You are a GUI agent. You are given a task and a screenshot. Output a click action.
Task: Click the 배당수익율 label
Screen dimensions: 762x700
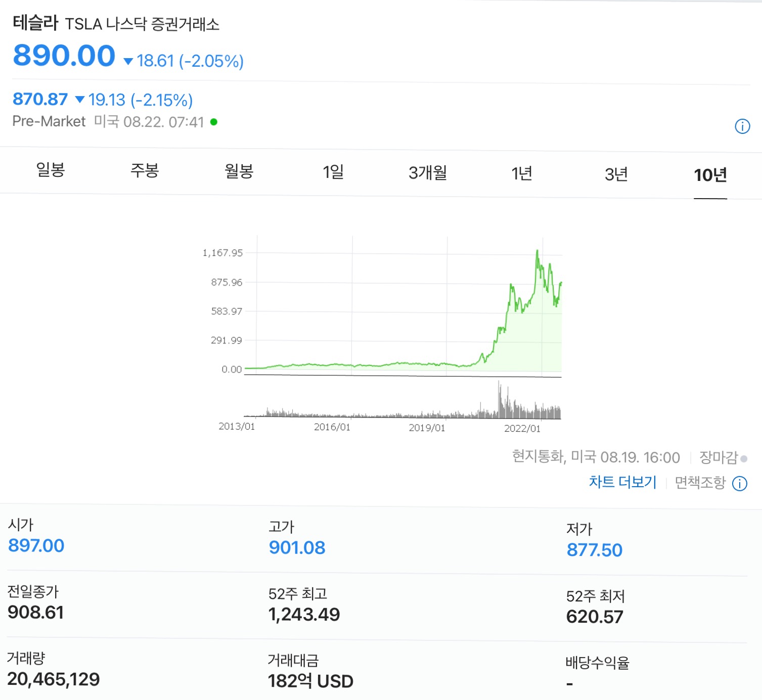pos(597,663)
